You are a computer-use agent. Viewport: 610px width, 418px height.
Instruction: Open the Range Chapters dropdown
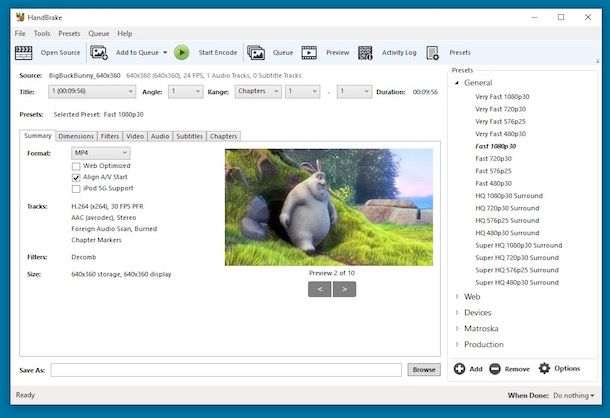coord(258,91)
